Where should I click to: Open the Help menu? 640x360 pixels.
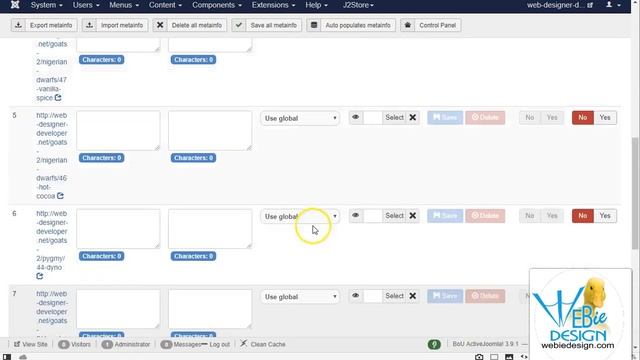(316, 5)
